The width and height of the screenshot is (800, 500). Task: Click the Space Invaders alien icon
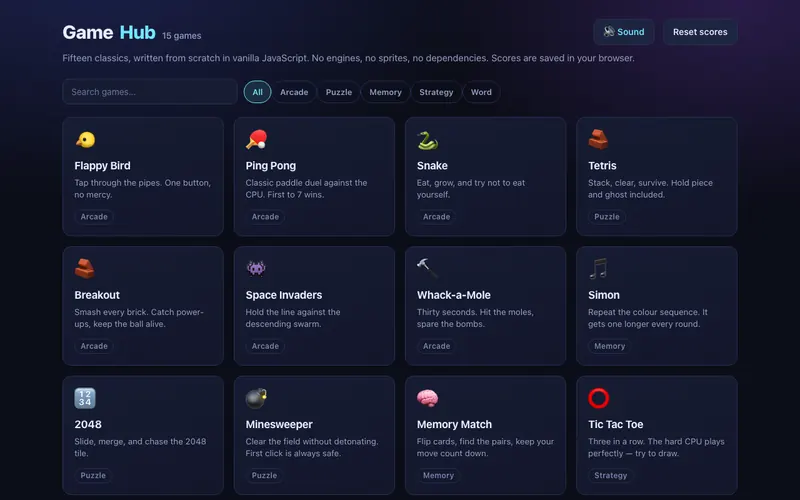click(x=256, y=268)
